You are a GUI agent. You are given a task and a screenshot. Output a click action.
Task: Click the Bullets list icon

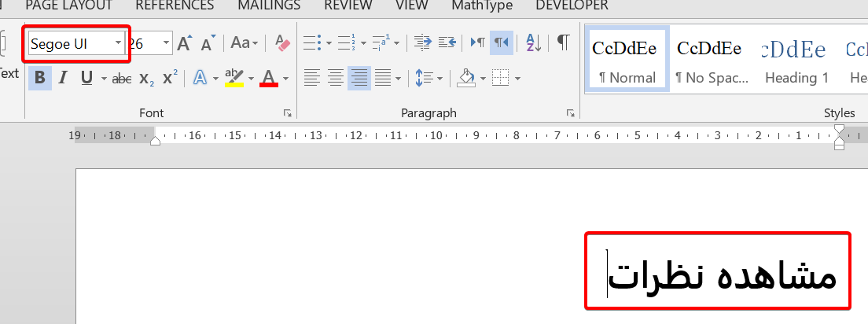pos(311,42)
